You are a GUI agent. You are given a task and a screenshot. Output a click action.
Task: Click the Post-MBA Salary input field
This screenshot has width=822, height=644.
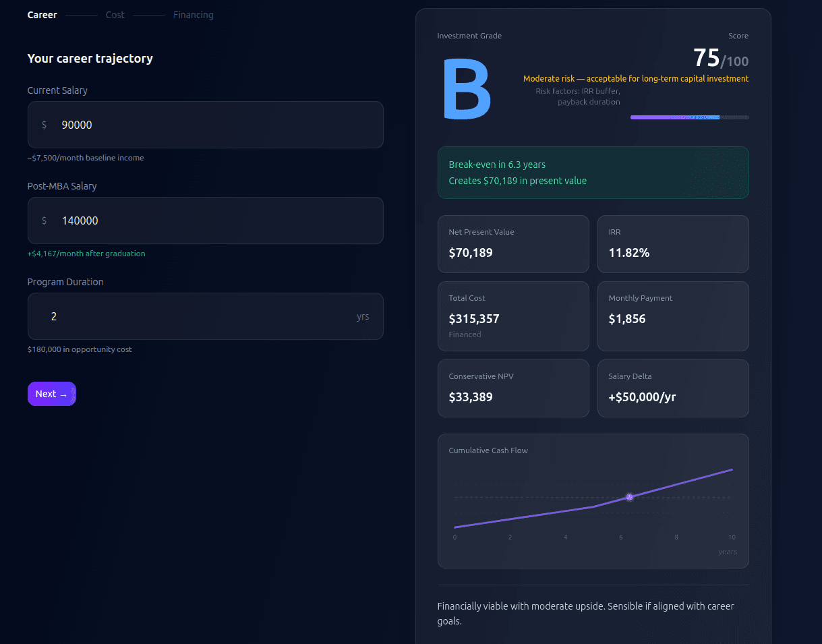(205, 220)
